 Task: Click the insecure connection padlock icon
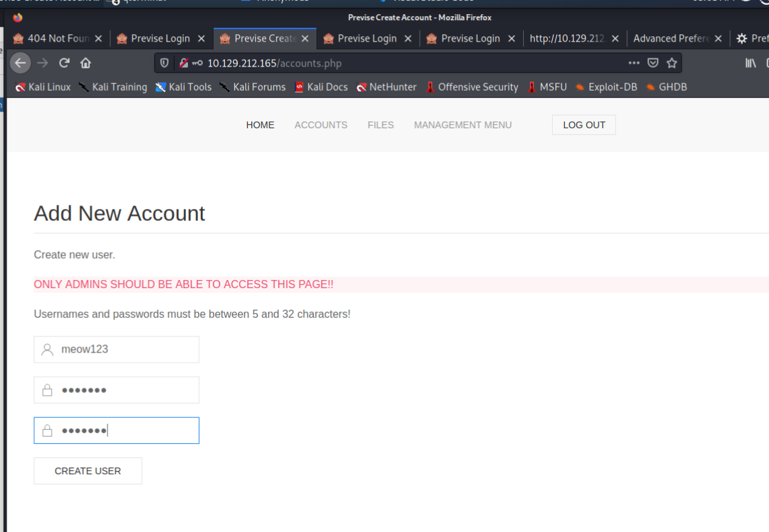coord(183,63)
